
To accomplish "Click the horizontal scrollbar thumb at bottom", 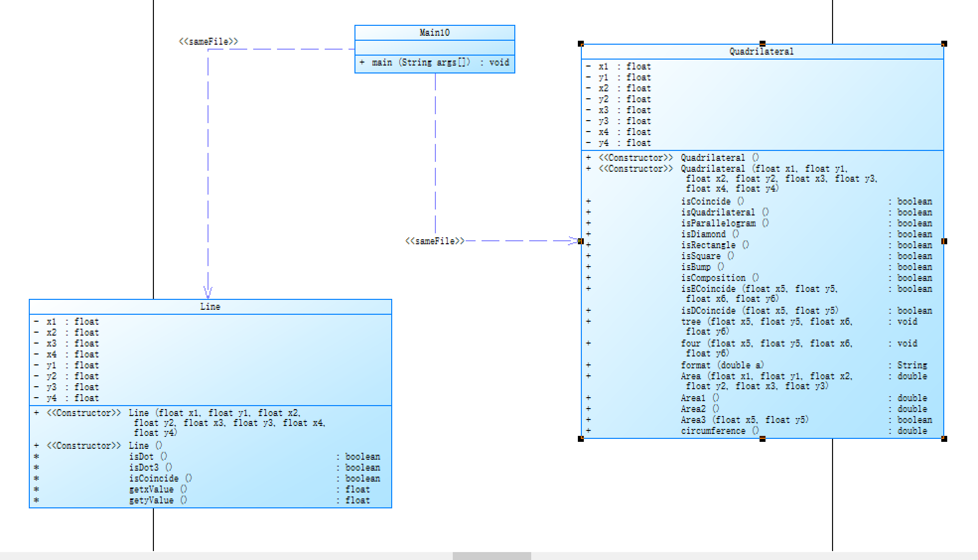I will [491, 556].
